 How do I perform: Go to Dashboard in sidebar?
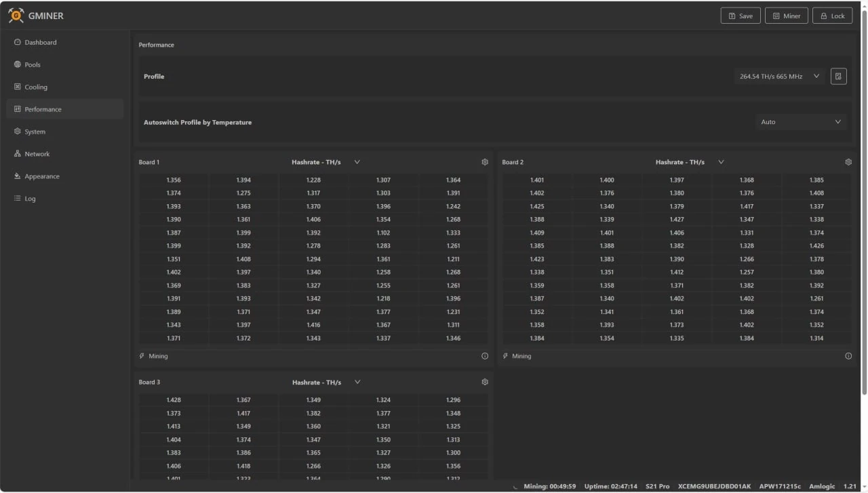[x=41, y=42]
